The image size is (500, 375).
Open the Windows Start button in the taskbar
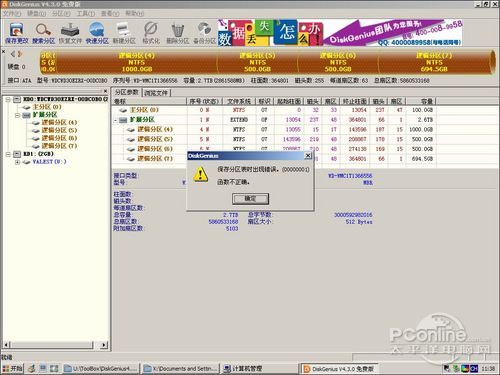tap(12, 368)
